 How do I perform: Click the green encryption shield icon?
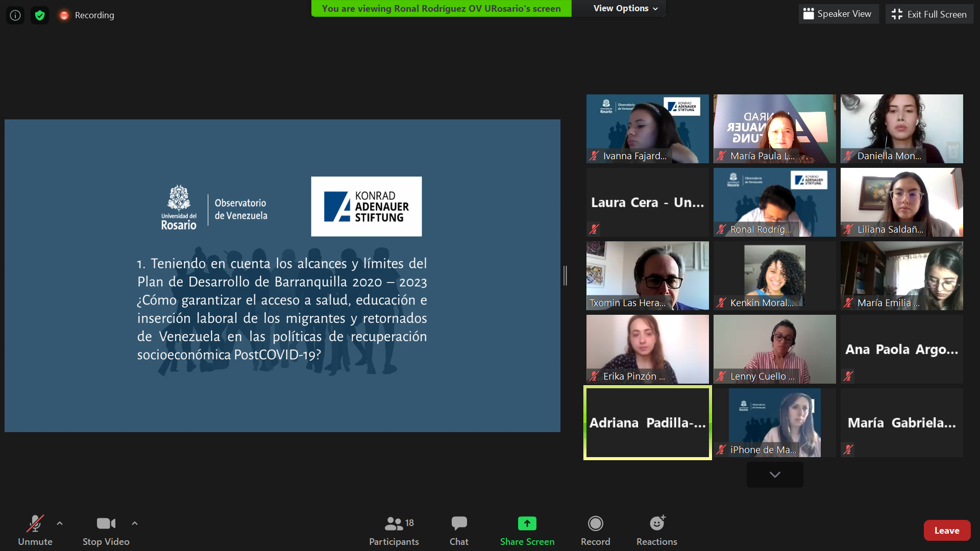click(40, 15)
